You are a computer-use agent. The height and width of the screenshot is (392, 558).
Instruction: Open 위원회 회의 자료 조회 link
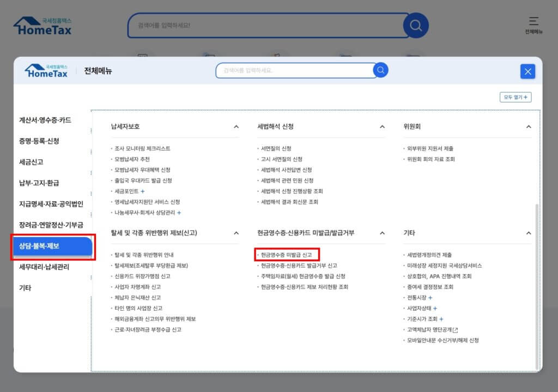pos(431,159)
